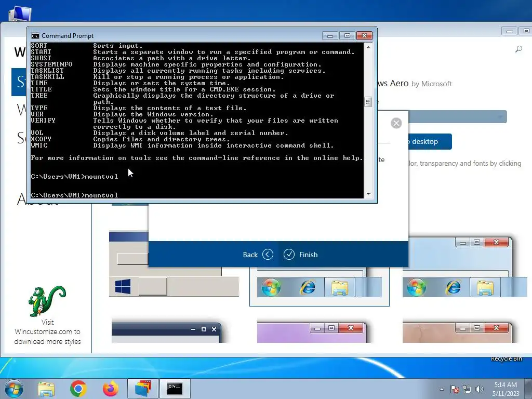Open volume speaker tray icon
The height and width of the screenshot is (399, 532).
click(x=479, y=389)
